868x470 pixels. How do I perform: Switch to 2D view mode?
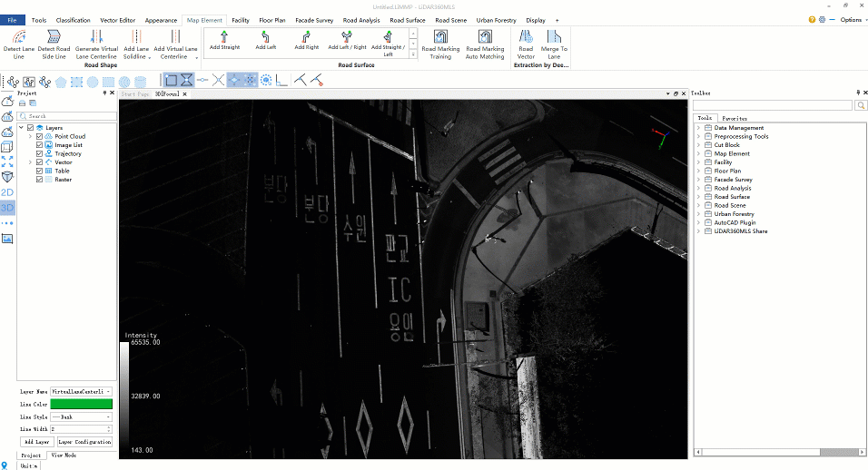coord(7,192)
